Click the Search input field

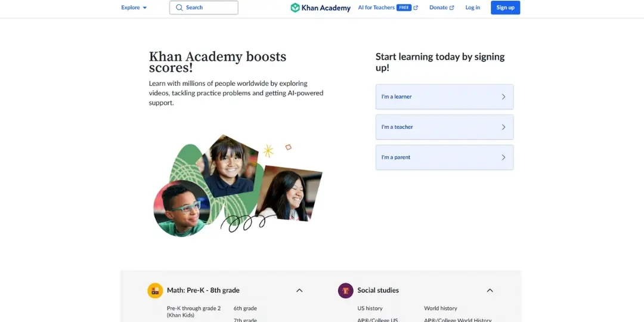pyautogui.click(x=204, y=7)
